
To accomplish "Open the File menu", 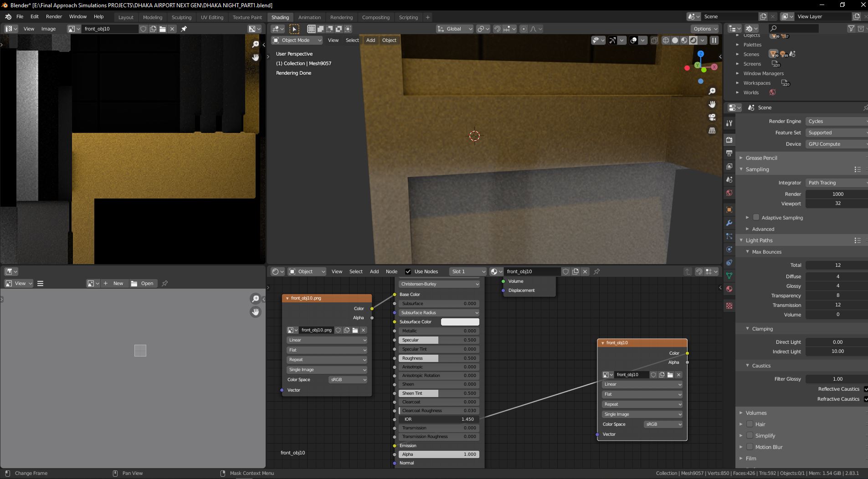I will 20,16.
